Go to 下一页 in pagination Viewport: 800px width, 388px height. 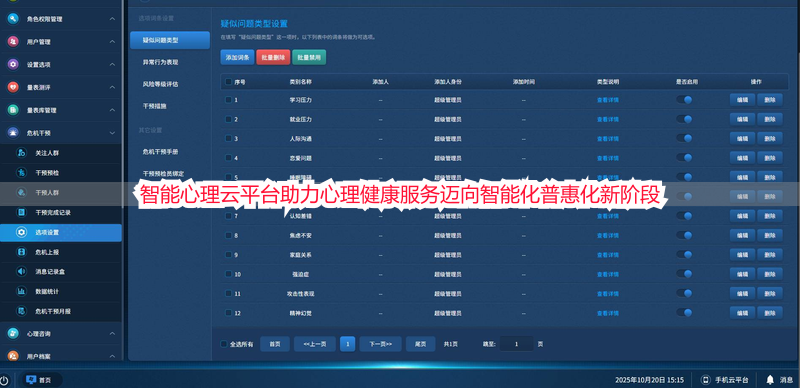pyautogui.click(x=380, y=344)
